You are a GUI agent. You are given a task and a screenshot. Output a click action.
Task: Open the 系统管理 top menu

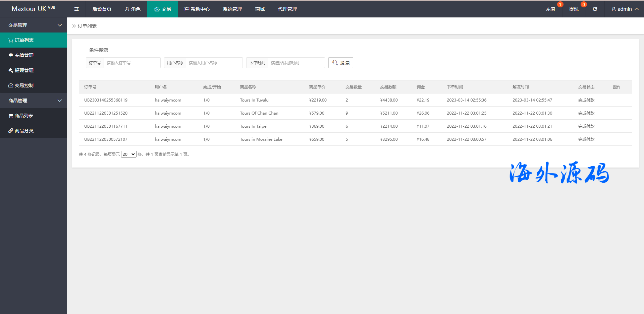pyautogui.click(x=232, y=9)
